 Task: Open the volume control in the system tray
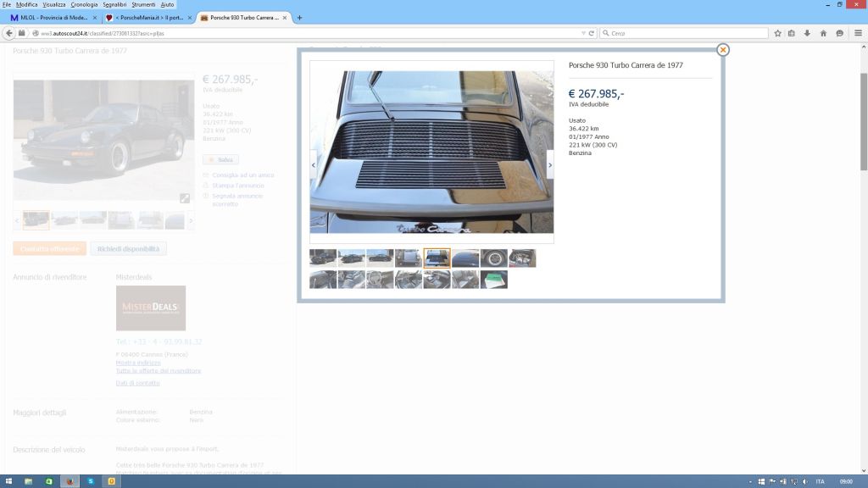[805, 482]
